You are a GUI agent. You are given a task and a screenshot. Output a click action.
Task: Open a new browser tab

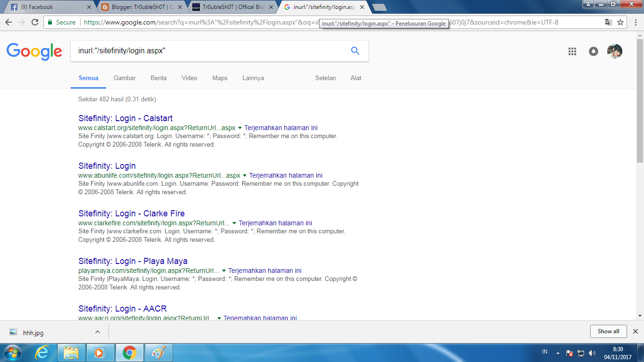(379, 7)
